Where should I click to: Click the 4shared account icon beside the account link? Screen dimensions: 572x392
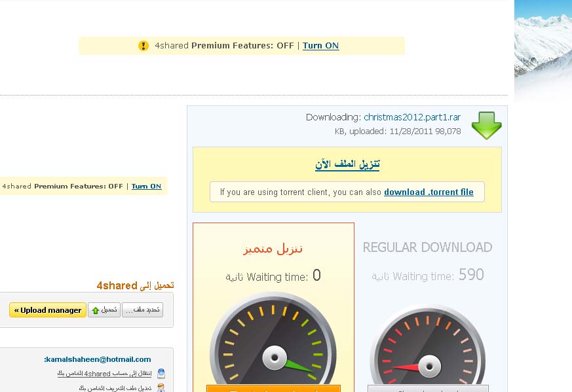[161, 374]
